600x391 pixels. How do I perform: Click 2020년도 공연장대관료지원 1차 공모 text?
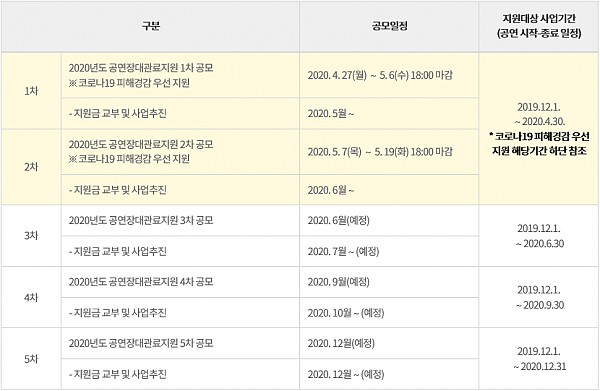click(x=141, y=68)
